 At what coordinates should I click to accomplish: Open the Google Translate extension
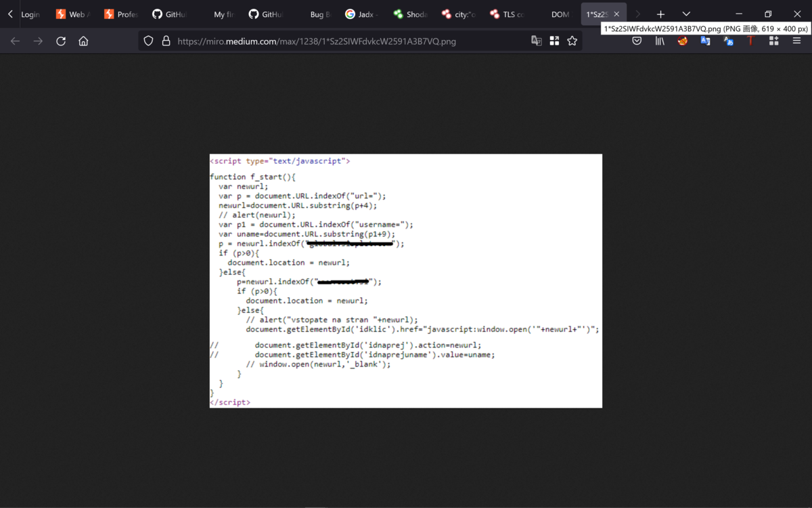click(706, 41)
